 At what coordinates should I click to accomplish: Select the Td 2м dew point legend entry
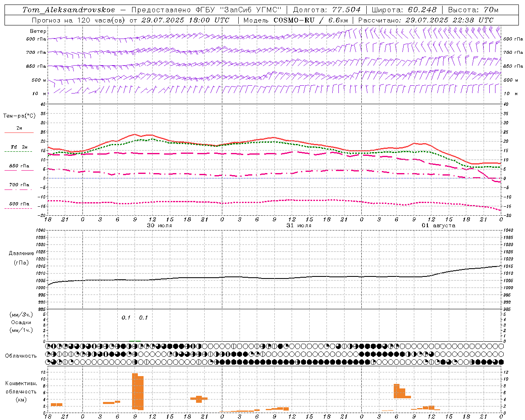point(19,147)
